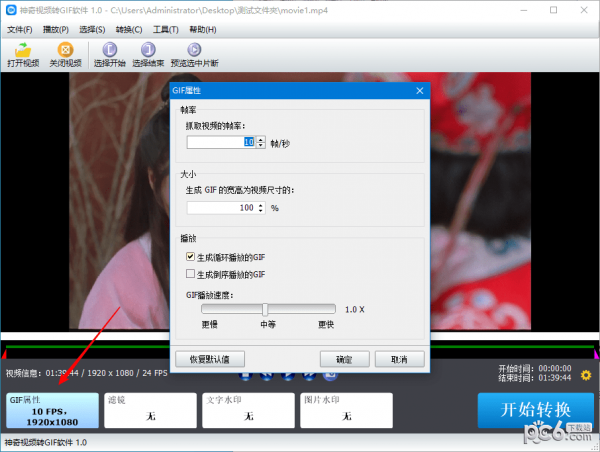Open the 工具(T) menu
This screenshot has height=452, width=600.
click(166, 29)
